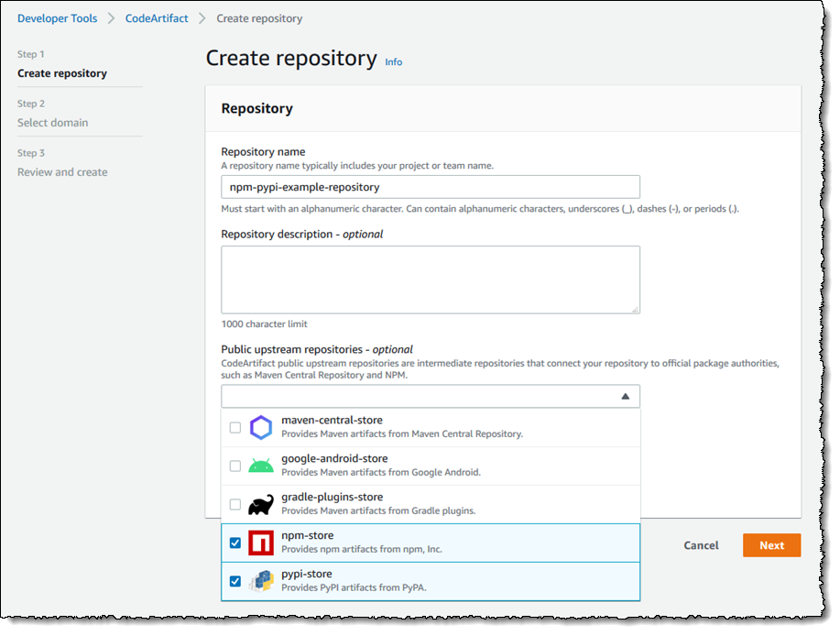Uncheck the npm-store checkbox
The width and height of the screenshot is (840, 636).
[235, 543]
